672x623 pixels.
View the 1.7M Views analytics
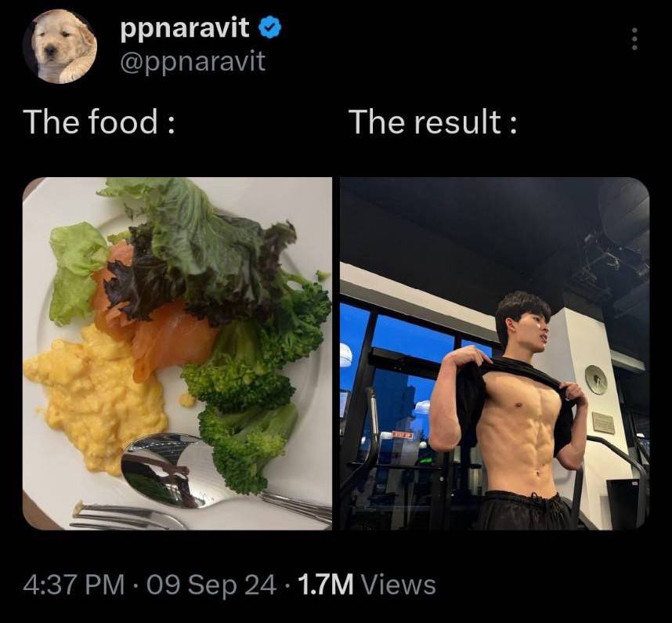367,585
